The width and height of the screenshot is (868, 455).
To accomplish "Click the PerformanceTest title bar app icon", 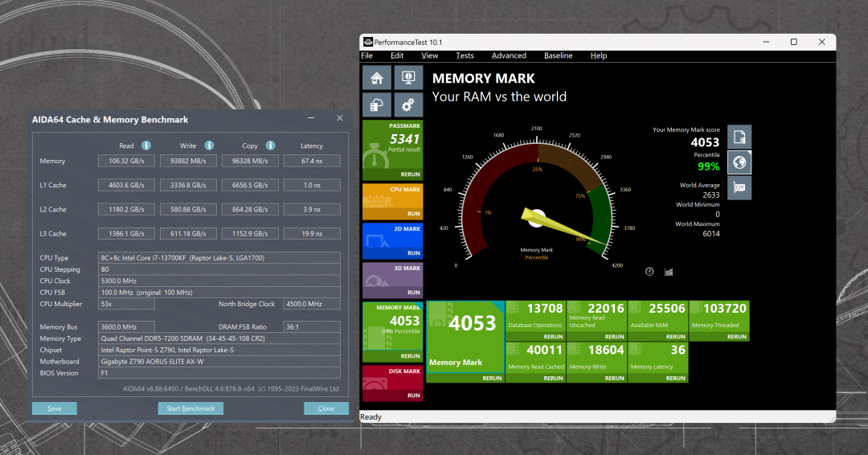I will 367,42.
